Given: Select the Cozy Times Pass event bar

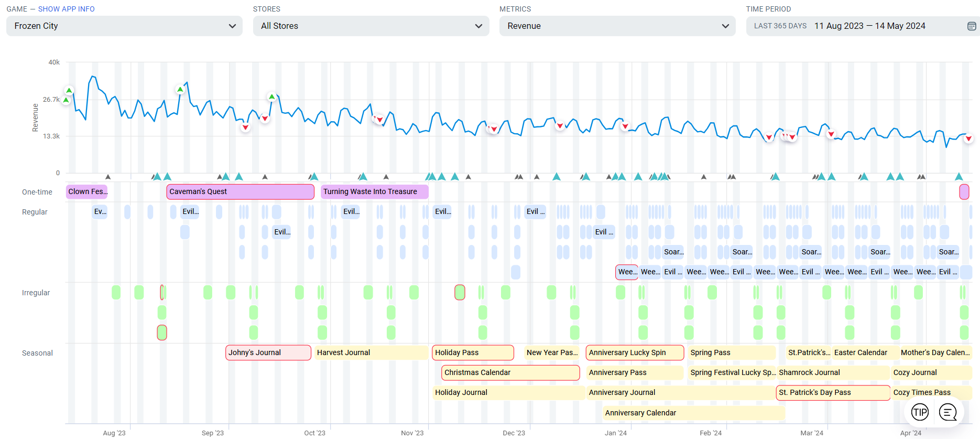Looking at the screenshot, I should point(931,392).
